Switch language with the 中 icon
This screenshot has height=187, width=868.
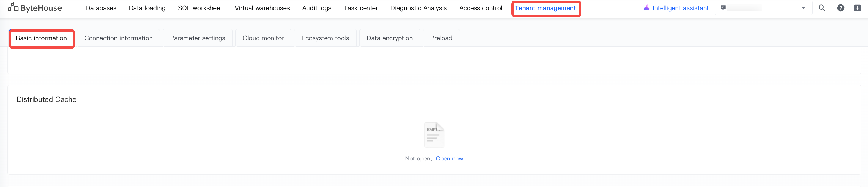click(x=857, y=8)
